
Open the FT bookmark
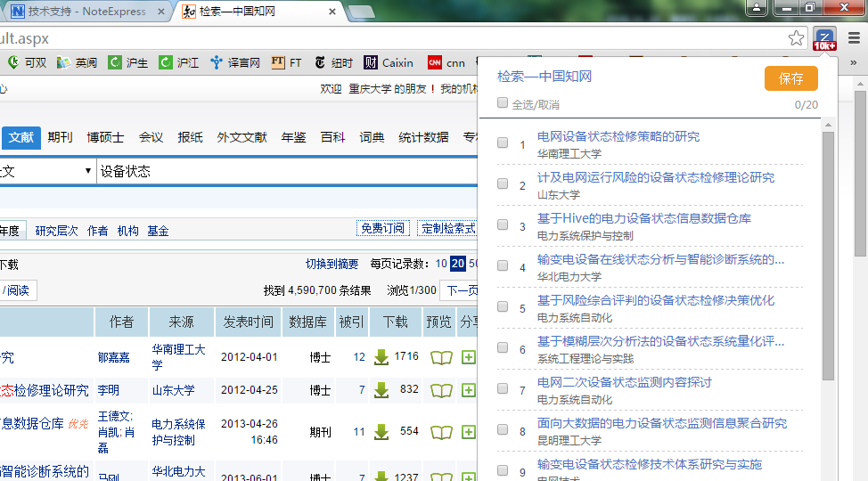(286, 62)
